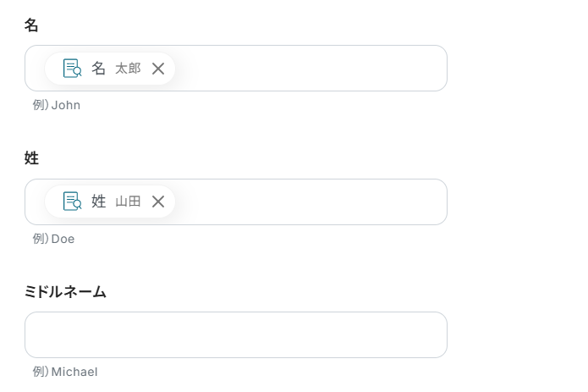This screenshot has width=588, height=392.
Task: Click the document search icon in 姓 chip
Action: click(x=72, y=202)
